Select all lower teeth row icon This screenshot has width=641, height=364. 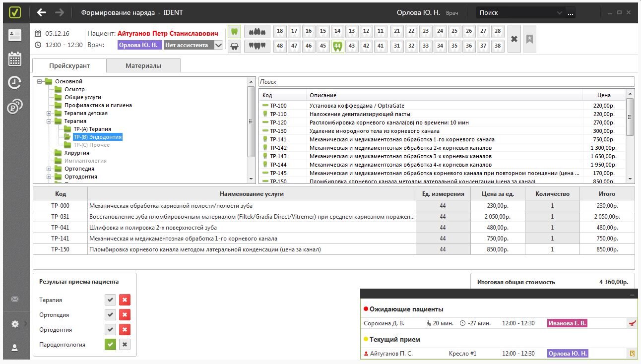click(x=257, y=46)
